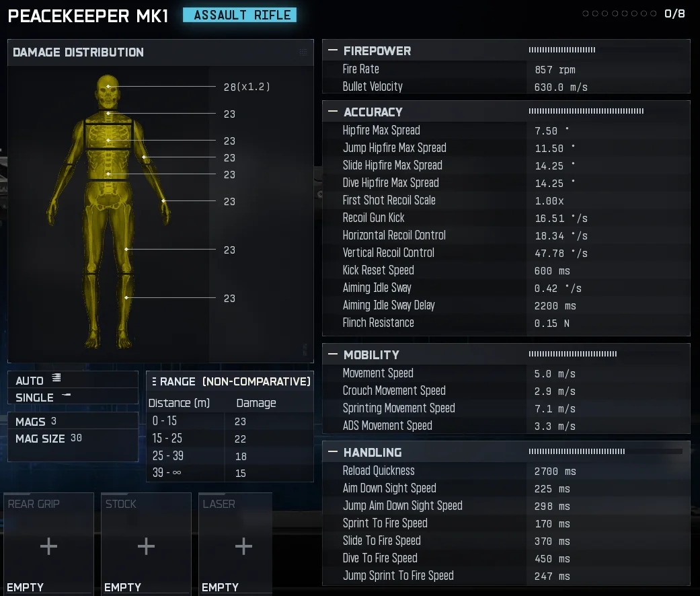Collapse the Accuracy section
The height and width of the screenshot is (596, 700).
click(332, 112)
